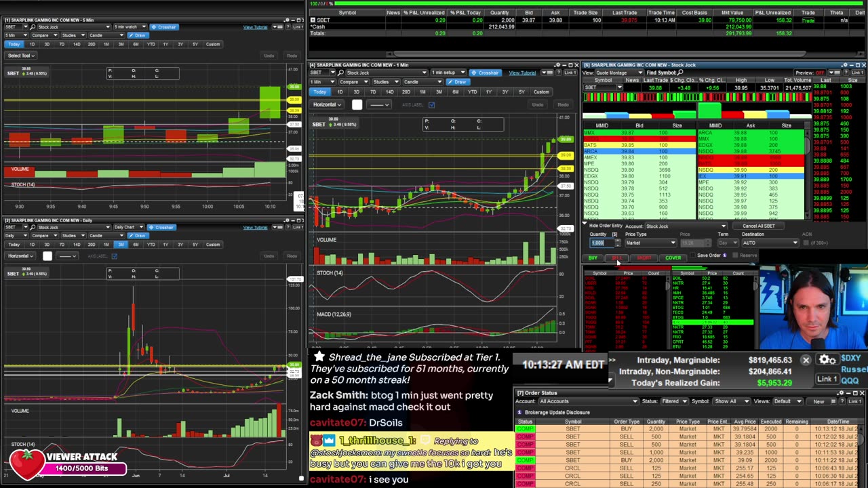
Task: Click the SELL button in order entry
Action: 617,258
